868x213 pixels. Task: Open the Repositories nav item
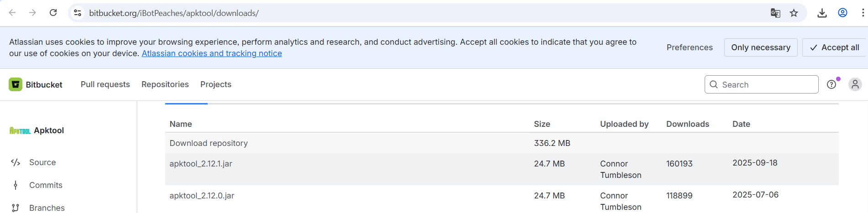pyautogui.click(x=165, y=84)
